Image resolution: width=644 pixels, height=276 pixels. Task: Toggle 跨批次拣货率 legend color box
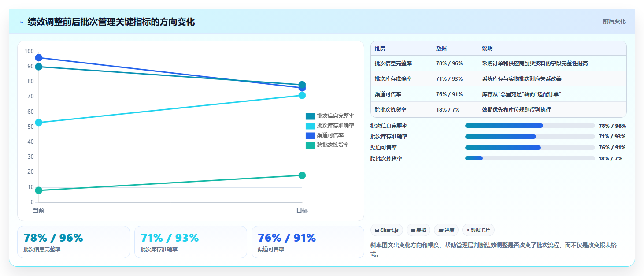click(311, 145)
